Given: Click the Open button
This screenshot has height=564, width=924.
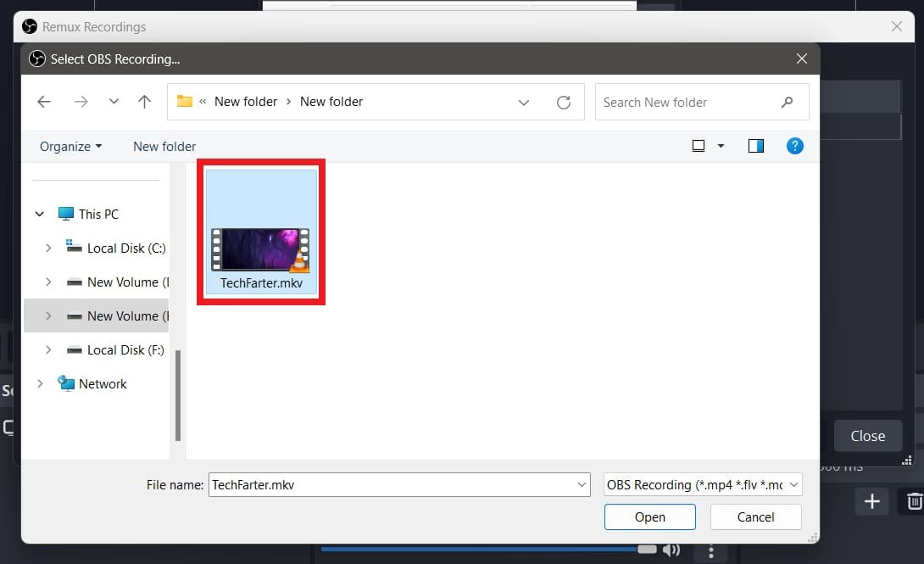Looking at the screenshot, I should tap(649, 517).
